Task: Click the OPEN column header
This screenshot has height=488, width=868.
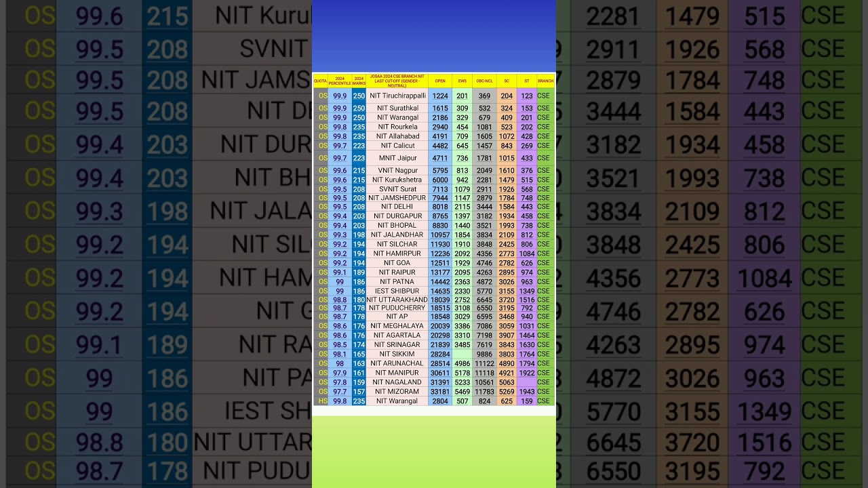Action: [440, 81]
